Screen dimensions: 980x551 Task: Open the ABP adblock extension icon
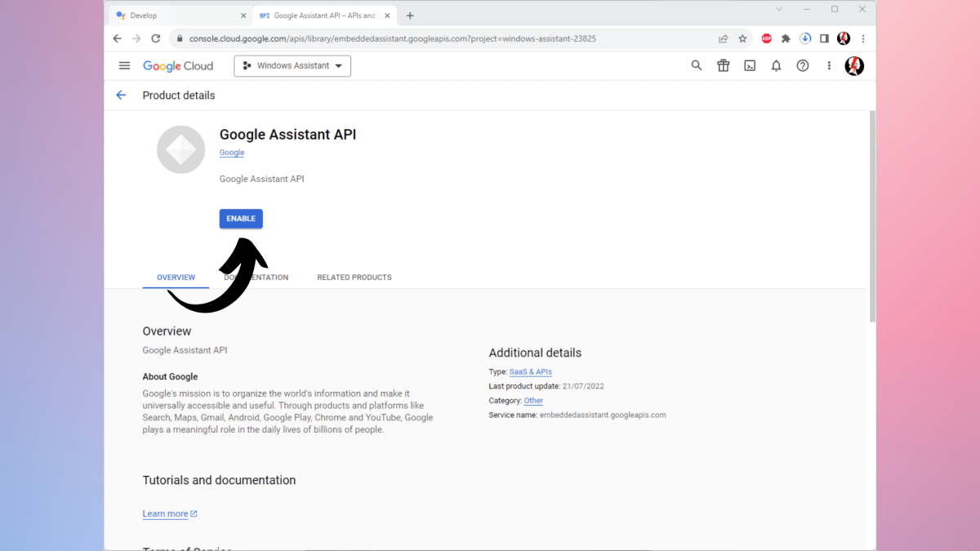pyautogui.click(x=767, y=38)
